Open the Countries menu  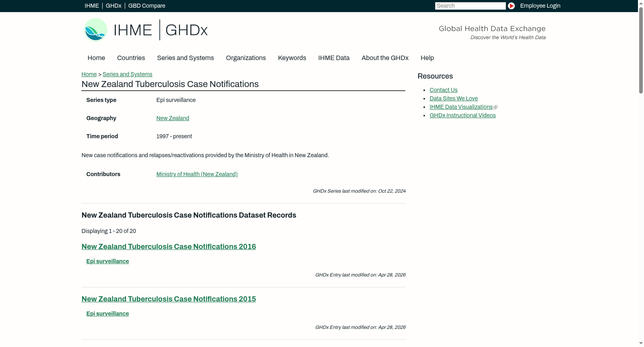(x=131, y=58)
